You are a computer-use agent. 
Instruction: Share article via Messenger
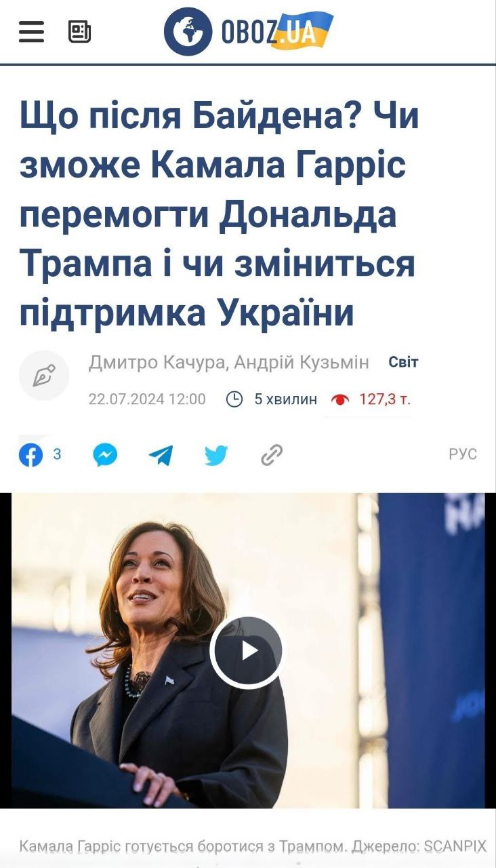(105, 455)
